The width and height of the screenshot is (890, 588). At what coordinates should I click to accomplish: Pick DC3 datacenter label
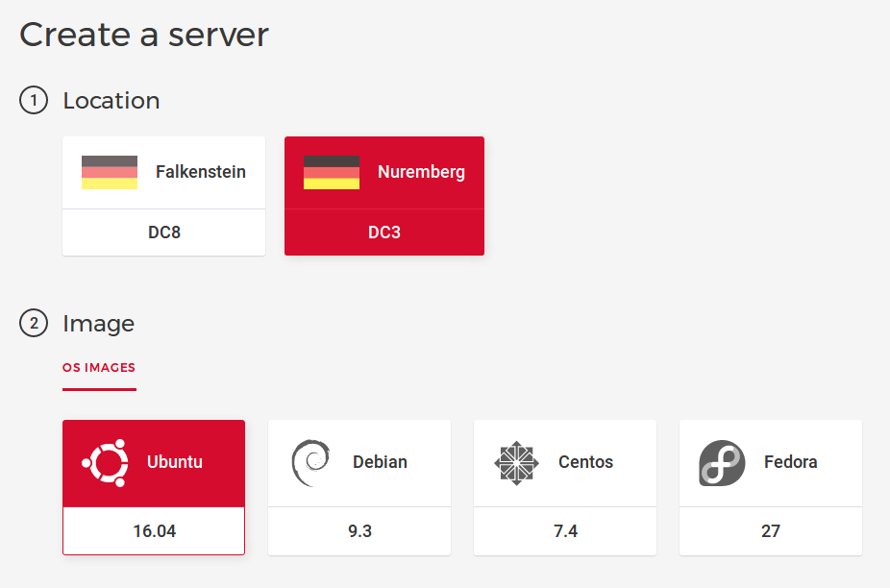(x=384, y=233)
